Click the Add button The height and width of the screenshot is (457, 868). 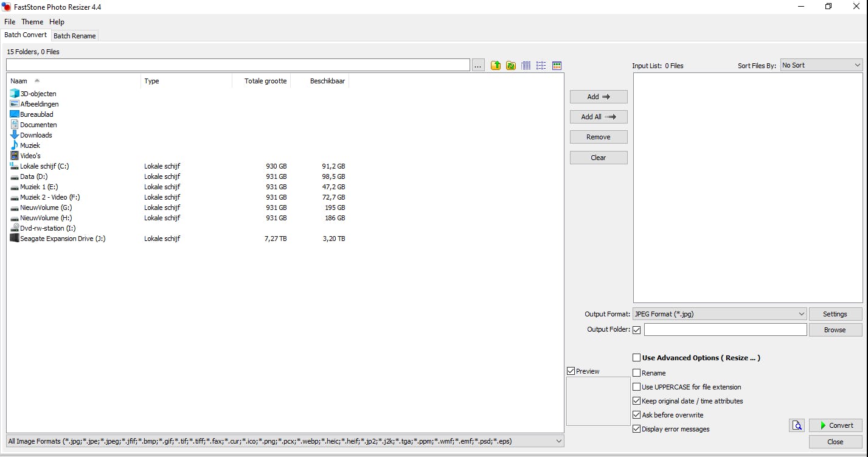point(599,97)
